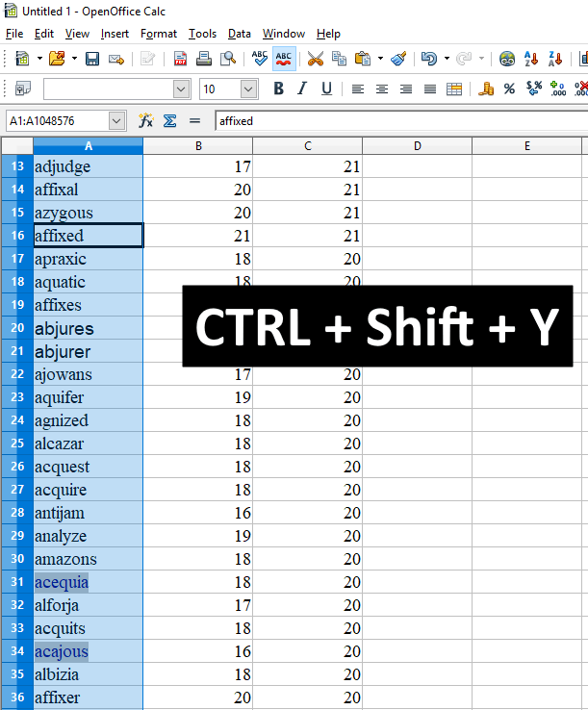Open the Edit menu
Screen dimensions: 588x710
[x=44, y=34]
